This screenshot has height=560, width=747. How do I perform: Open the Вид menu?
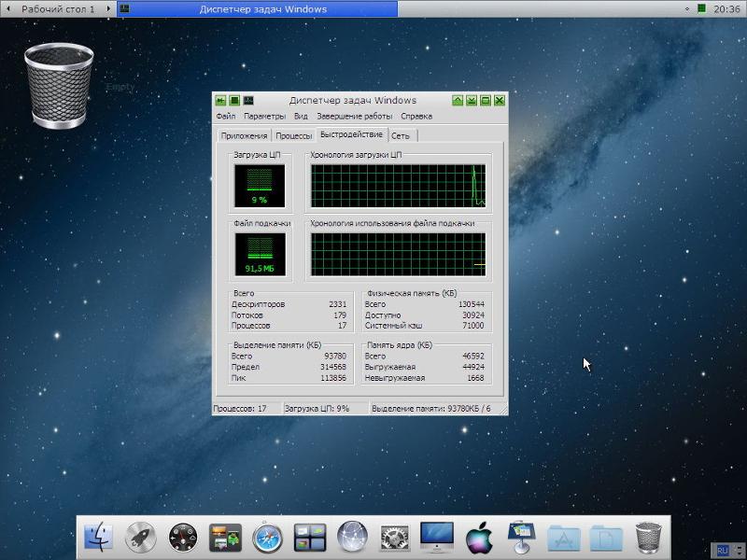[x=301, y=116]
